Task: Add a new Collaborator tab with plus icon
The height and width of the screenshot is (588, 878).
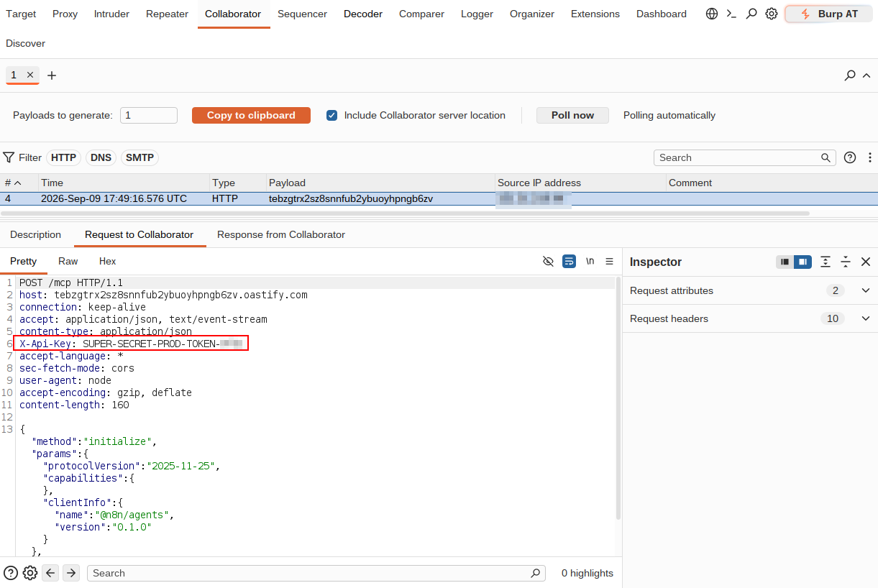Action: (52, 75)
